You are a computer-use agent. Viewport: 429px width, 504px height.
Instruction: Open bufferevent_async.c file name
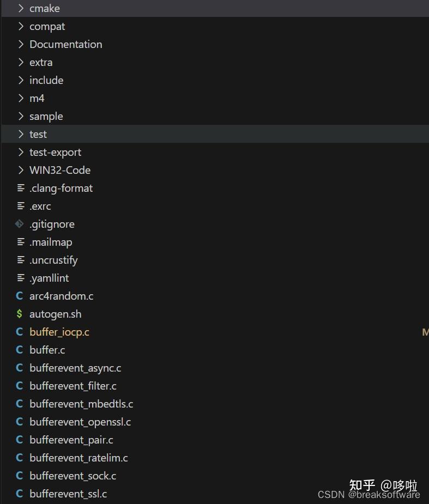(75, 368)
